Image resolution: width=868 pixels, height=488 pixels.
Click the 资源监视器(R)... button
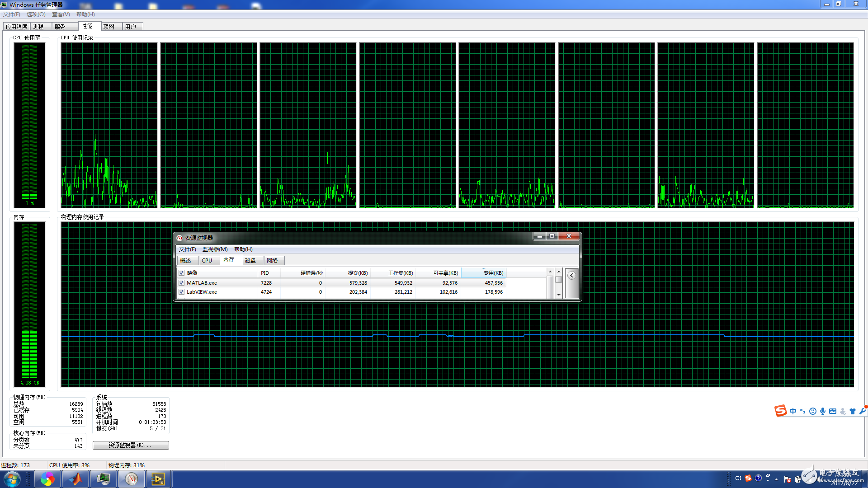pyautogui.click(x=131, y=446)
